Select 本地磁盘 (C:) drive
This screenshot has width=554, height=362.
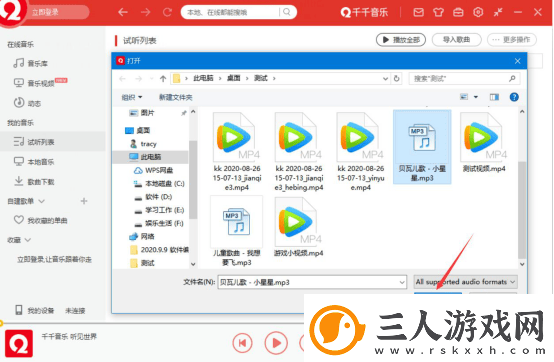pos(165,184)
